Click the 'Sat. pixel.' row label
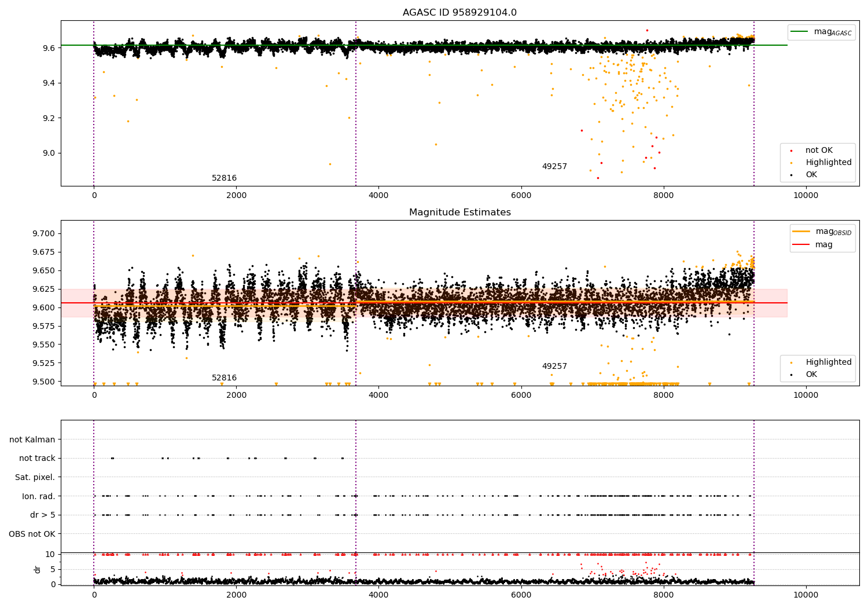Screen dimensions: 868x608 click(x=35, y=478)
